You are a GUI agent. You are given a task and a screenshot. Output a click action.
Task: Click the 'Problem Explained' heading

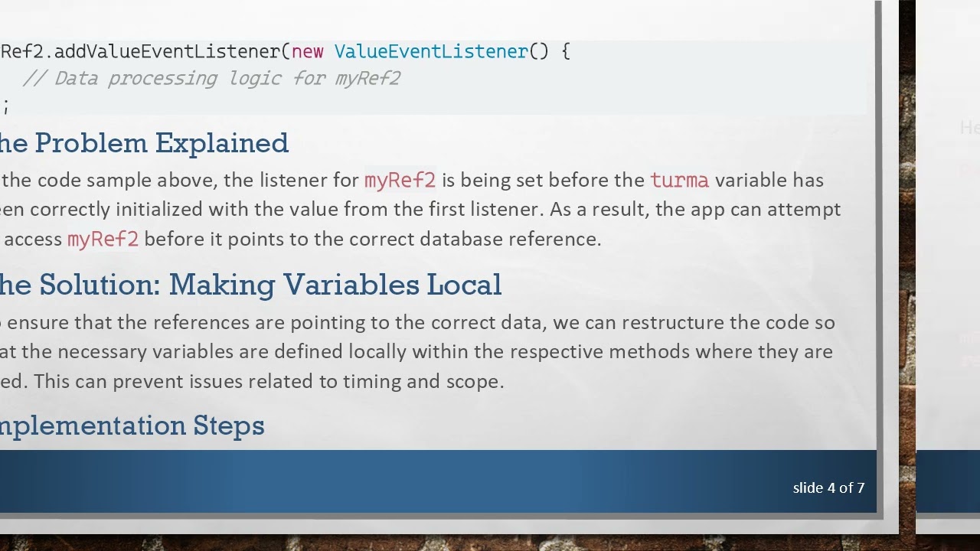pyautogui.click(x=161, y=143)
